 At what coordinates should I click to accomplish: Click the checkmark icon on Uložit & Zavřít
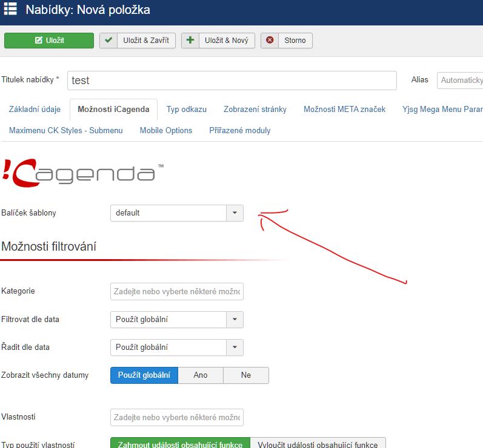click(x=108, y=41)
